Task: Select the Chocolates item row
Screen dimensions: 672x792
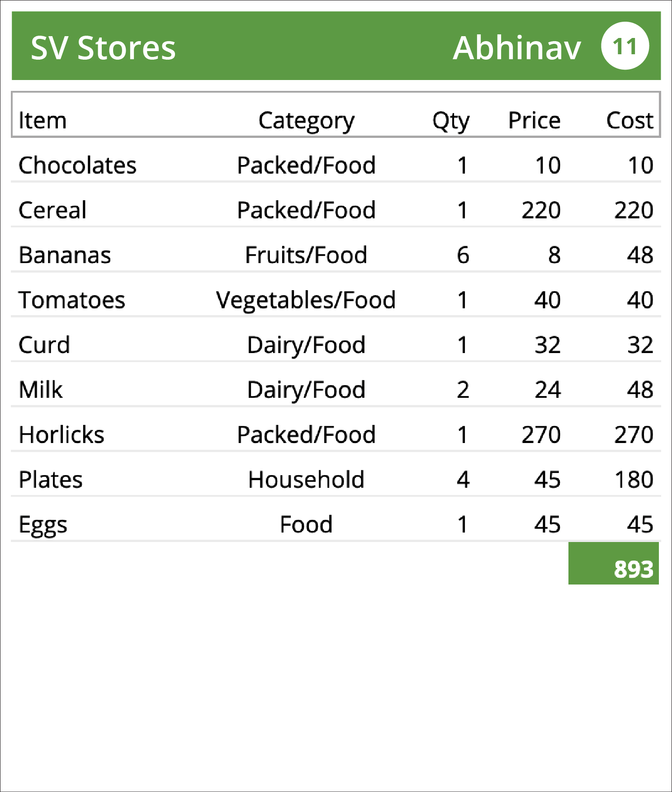Action: (336, 165)
